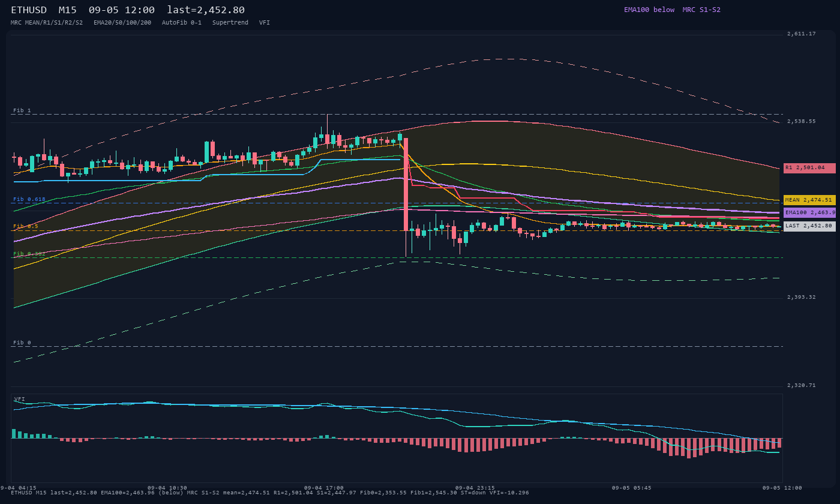The image size is (840, 504).
Task: Click the EMA100 below status text
Action: pos(649,10)
